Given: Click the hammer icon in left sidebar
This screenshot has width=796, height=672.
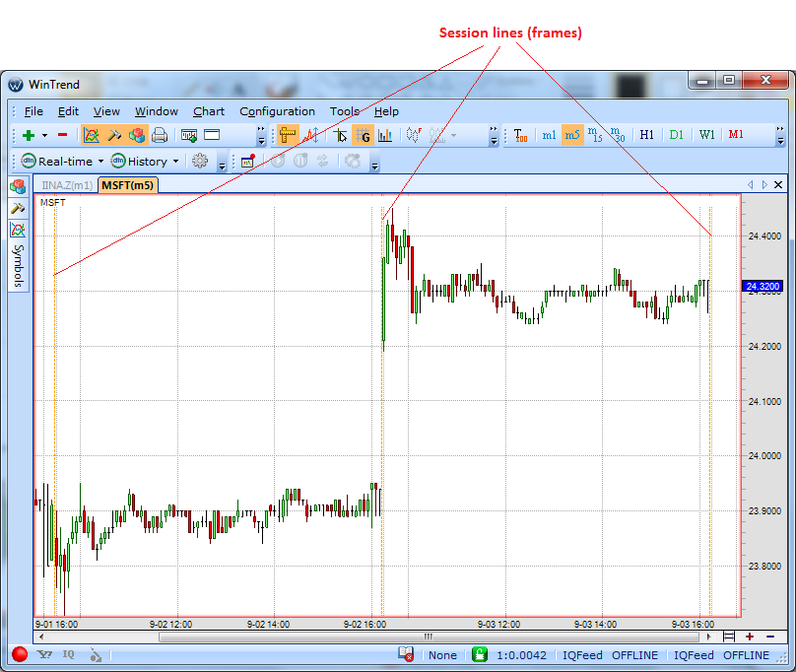Looking at the screenshot, I should (x=18, y=208).
